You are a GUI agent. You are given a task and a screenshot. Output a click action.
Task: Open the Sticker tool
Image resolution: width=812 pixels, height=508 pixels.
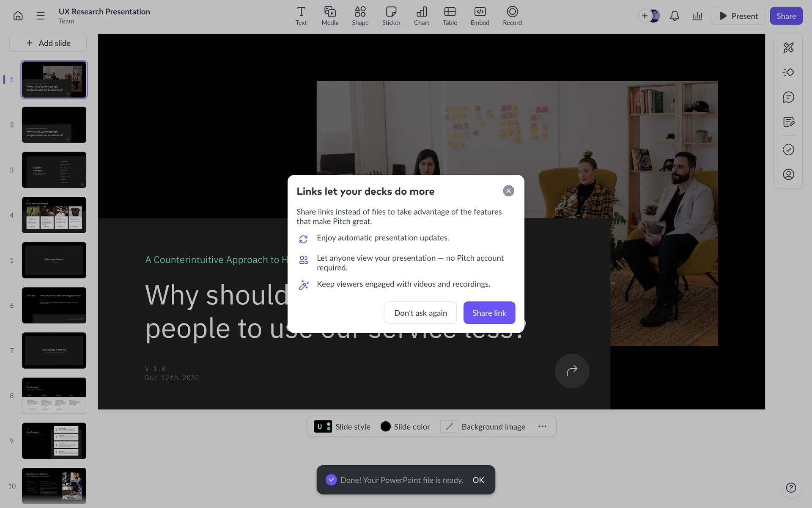pos(391,16)
